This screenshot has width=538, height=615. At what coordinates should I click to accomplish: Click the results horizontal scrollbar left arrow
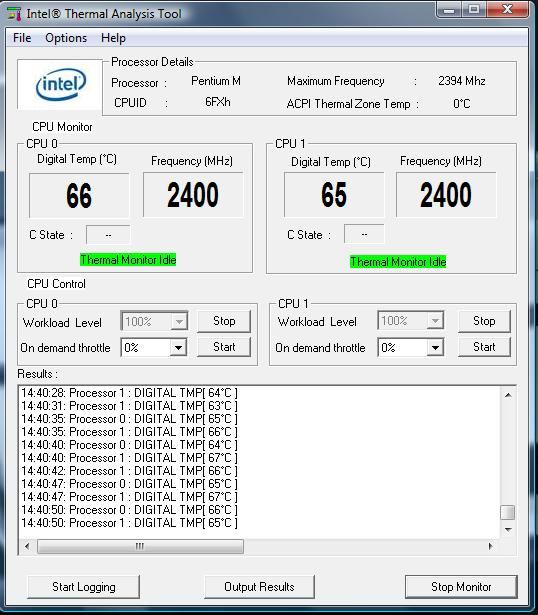tap(27, 546)
